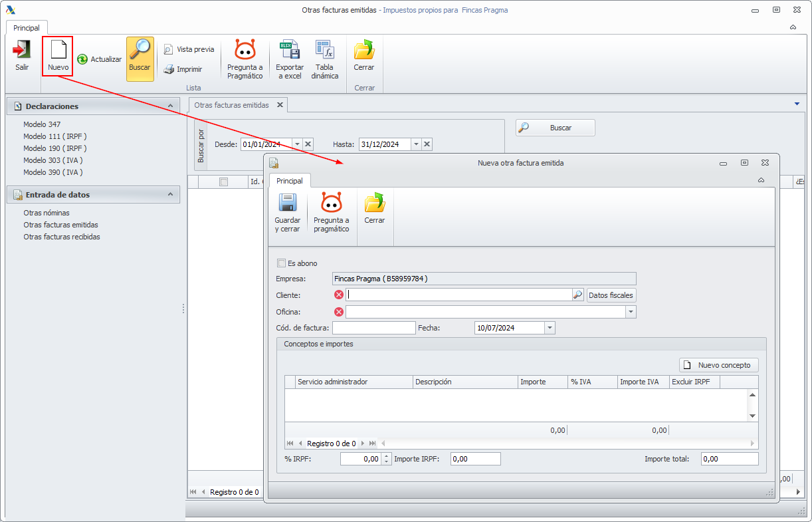The height and width of the screenshot is (522, 812).
Task: Collapse the main window ribbon
Action: click(x=793, y=27)
